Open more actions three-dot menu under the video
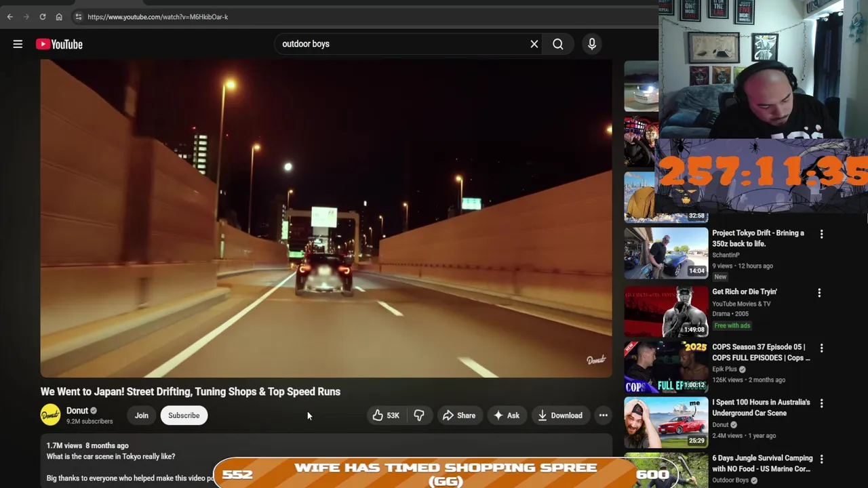The image size is (868, 488). tap(603, 415)
